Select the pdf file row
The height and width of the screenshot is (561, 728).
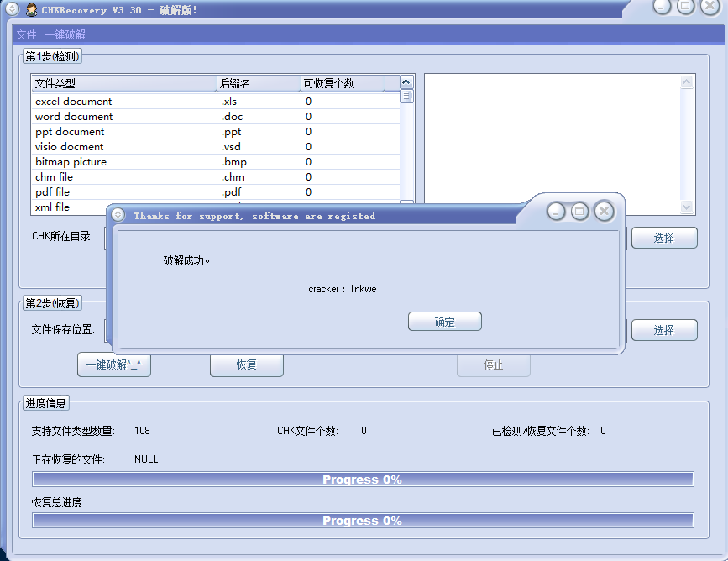click(216, 192)
